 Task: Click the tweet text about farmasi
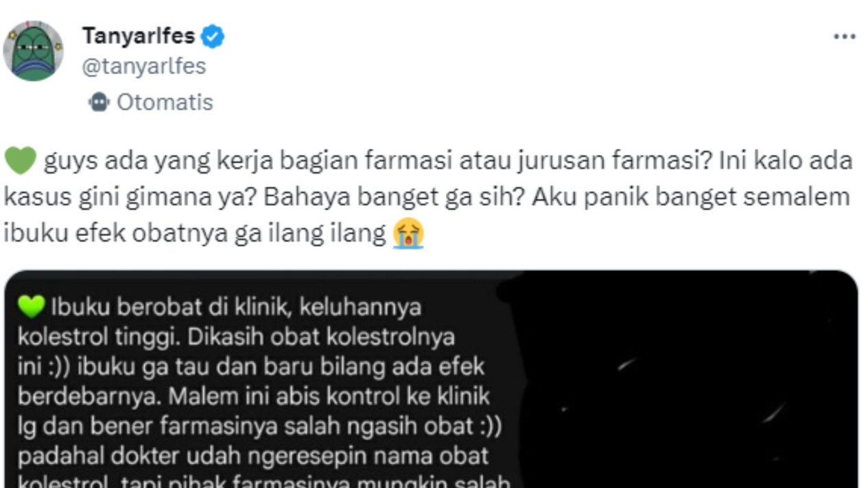pos(428,198)
